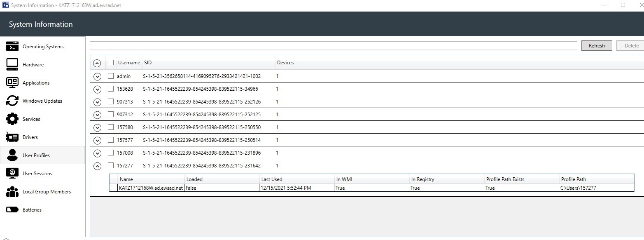The height and width of the screenshot is (240, 644).
Task: Click the Local Group Members icon
Action: point(12,191)
